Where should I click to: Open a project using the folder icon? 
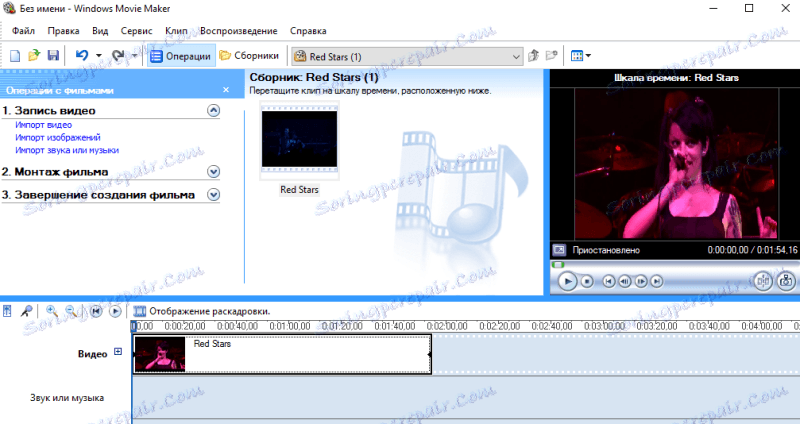click(34, 56)
